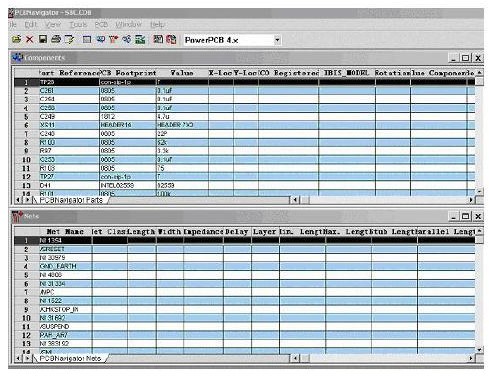The height and width of the screenshot is (377, 489).
Task: Click the open file folder icon
Action: tap(16, 39)
